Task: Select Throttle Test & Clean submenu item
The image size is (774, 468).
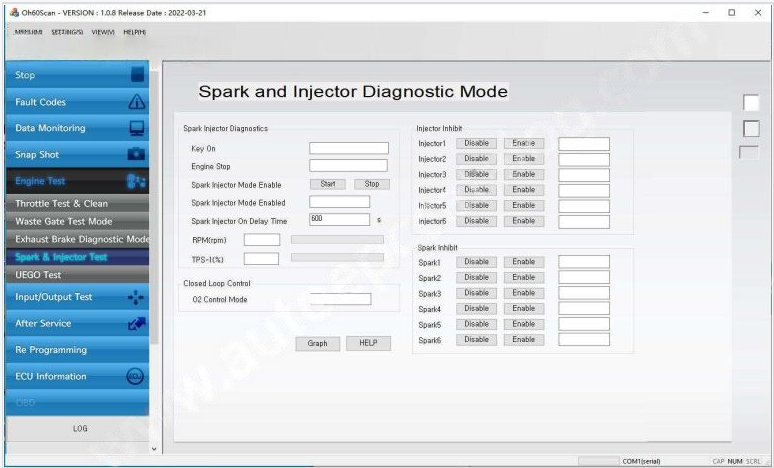Action: (62, 204)
